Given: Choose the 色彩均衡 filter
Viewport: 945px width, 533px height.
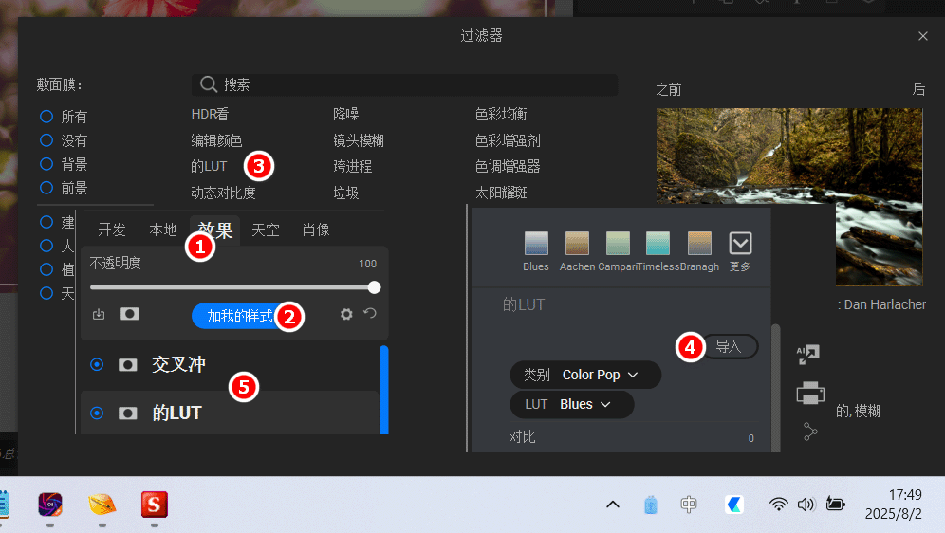Looking at the screenshot, I should pyautogui.click(x=501, y=114).
